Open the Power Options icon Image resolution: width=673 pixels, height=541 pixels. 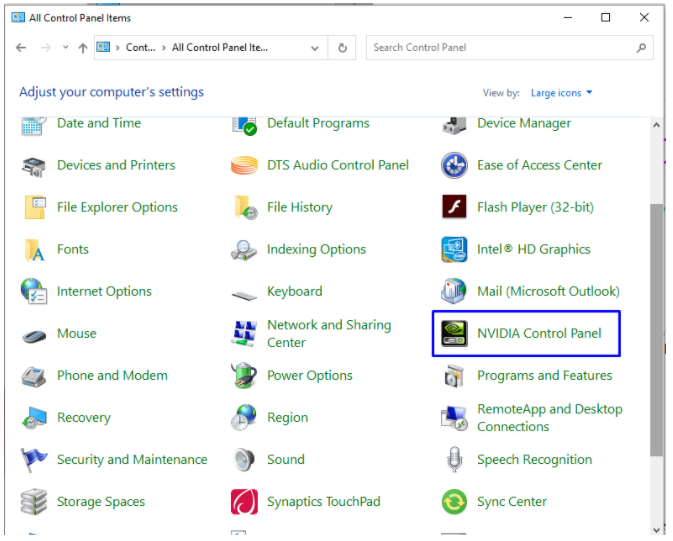point(244,376)
